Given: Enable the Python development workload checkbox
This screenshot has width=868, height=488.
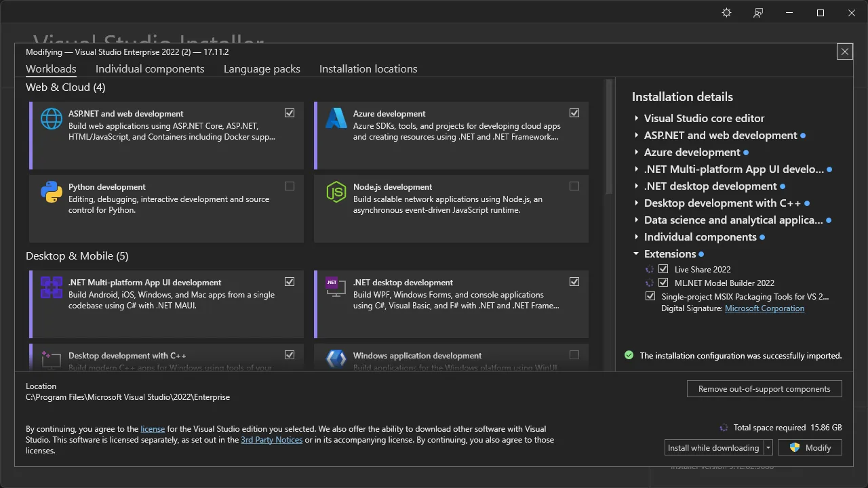Looking at the screenshot, I should 290,186.
